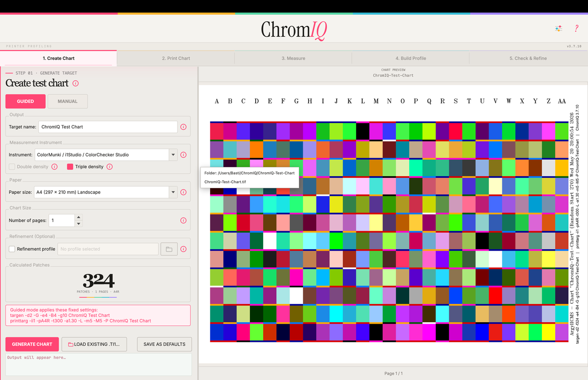Click info icon next to Double density
Viewport: 588px width, 380px height.
tap(54, 166)
